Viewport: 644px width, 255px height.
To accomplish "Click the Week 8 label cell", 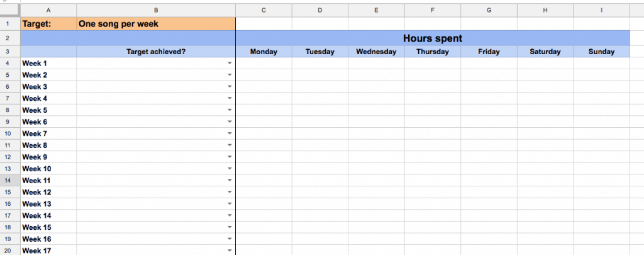I will (48, 145).
